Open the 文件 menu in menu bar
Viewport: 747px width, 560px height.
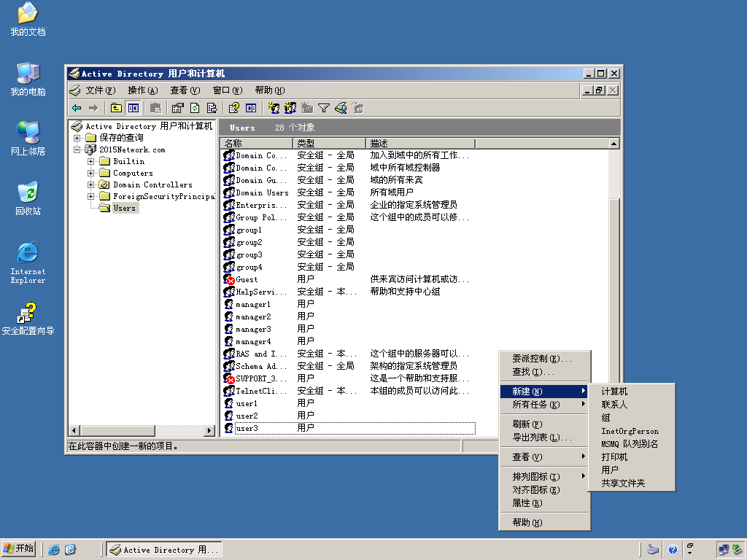coord(101,90)
